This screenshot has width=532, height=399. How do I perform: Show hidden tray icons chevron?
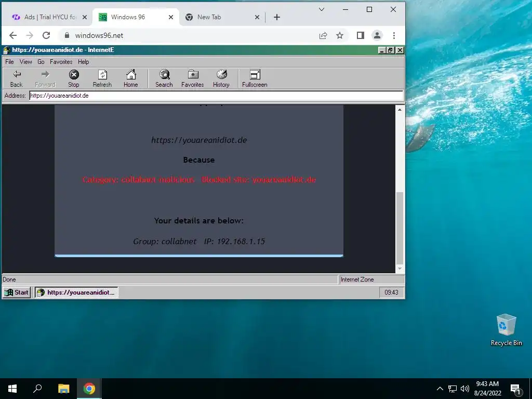pos(440,389)
